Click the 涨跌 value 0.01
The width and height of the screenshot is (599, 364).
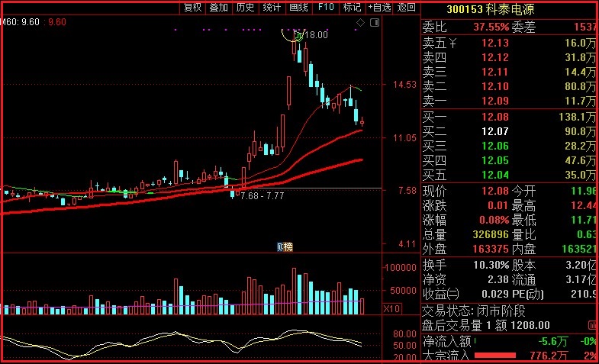click(498, 205)
